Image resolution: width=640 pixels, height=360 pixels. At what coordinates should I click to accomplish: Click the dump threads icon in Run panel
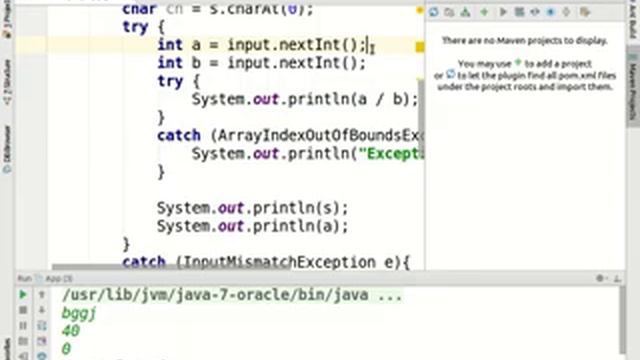[23, 341]
